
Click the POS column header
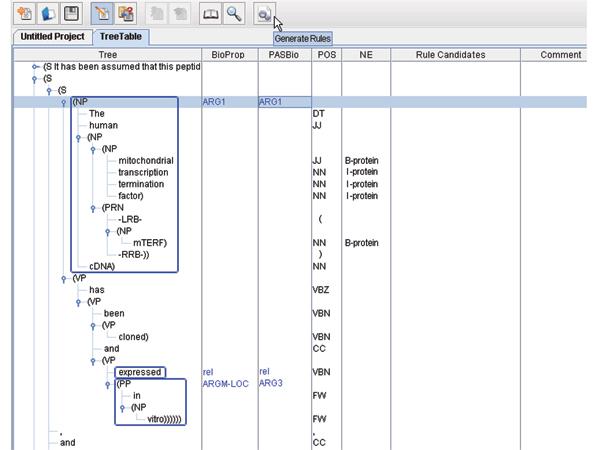point(327,55)
